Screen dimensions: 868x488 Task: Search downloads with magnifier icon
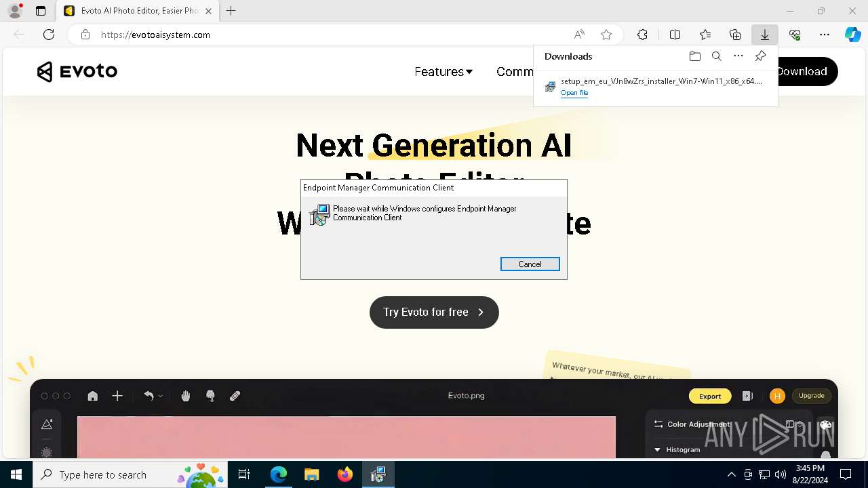click(717, 56)
